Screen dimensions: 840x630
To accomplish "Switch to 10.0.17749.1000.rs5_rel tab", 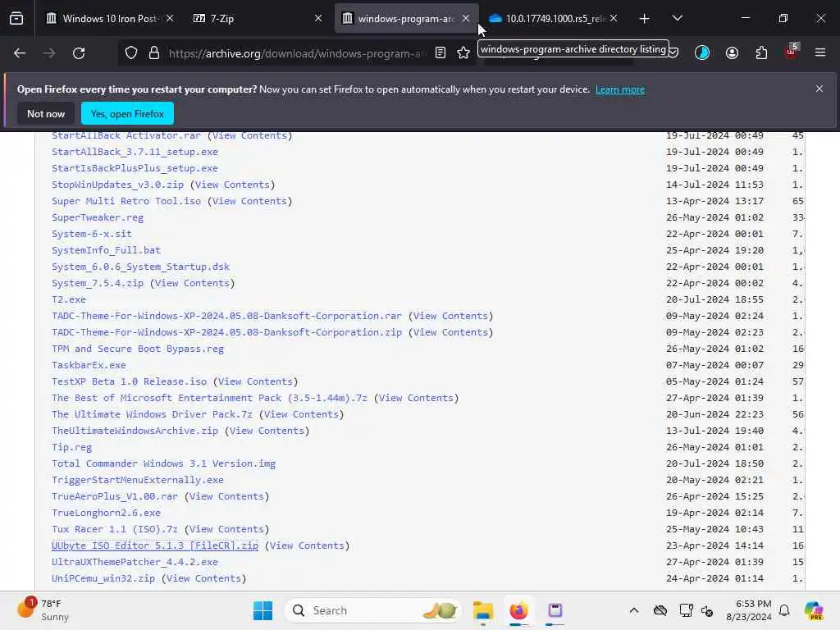I will pyautogui.click(x=552, y=19).
